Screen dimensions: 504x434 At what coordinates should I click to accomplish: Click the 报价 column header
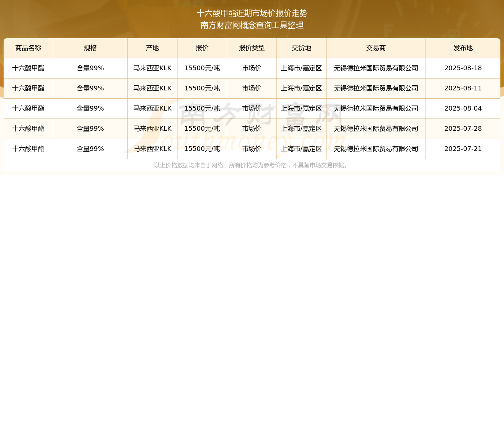[202, 48]
